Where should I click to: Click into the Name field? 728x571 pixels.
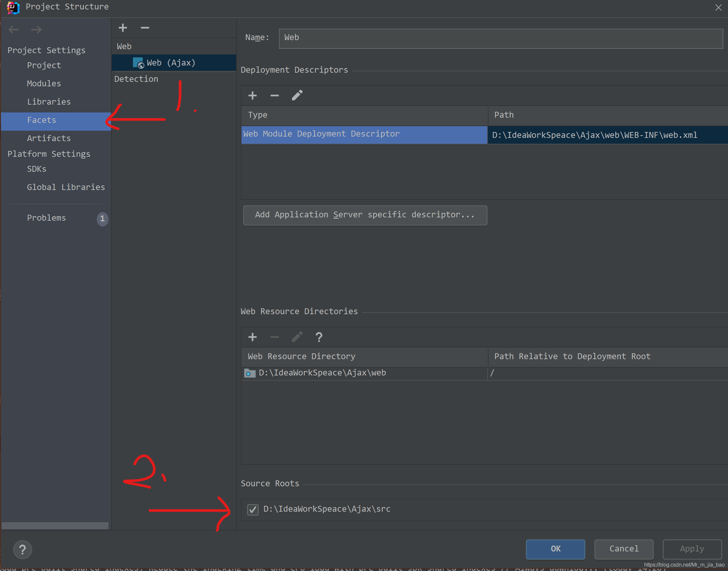point(500,38)
